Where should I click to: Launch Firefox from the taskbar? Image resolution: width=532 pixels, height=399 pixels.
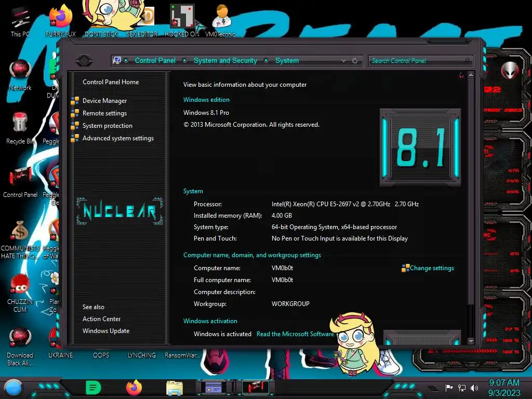coord(134,388)
